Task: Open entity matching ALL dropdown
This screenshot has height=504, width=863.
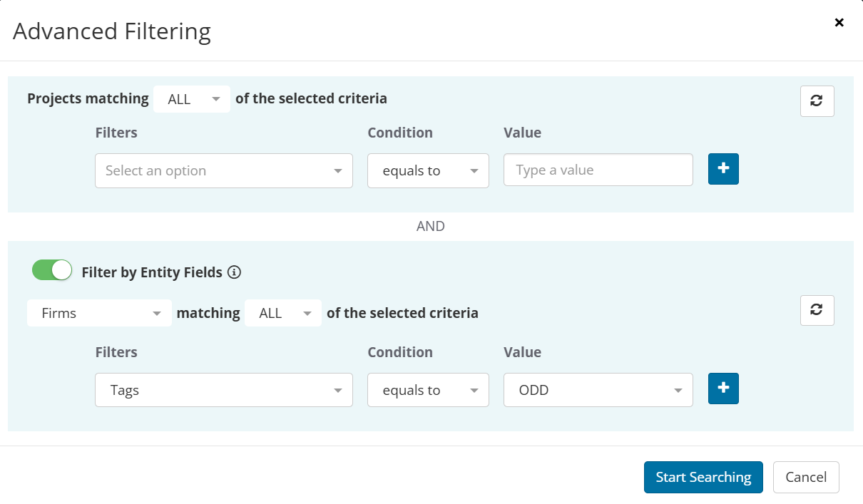Action: 283,313
